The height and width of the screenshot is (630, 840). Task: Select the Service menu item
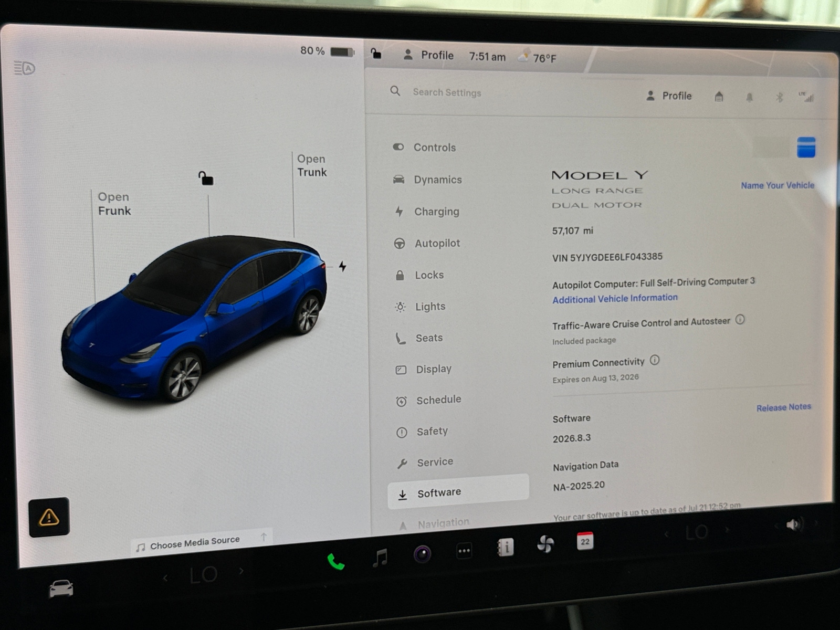(x=425, y=463)
